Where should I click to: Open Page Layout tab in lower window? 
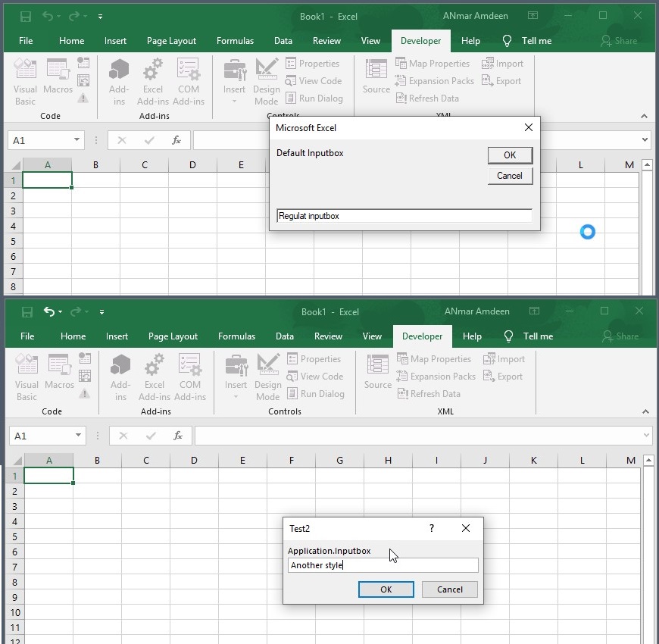click(x=173, y=336)
